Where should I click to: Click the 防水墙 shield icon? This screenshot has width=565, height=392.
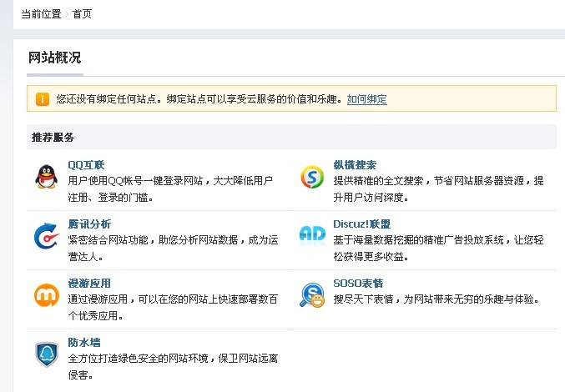47,354
